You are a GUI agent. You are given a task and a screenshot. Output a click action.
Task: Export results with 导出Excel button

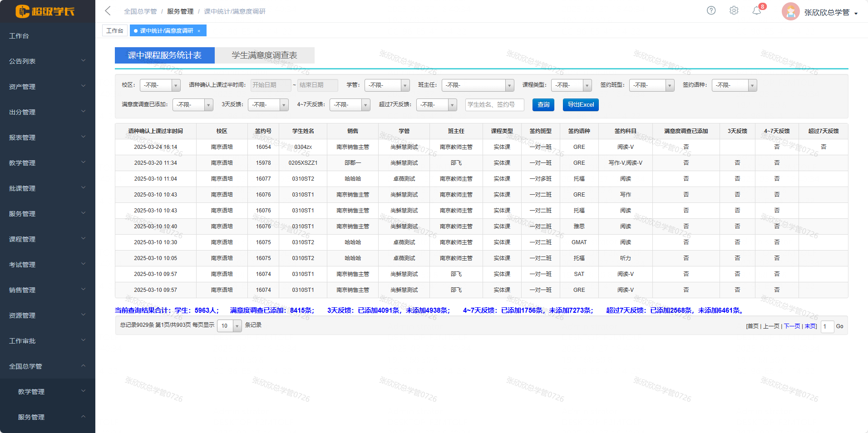pos(580,105)
